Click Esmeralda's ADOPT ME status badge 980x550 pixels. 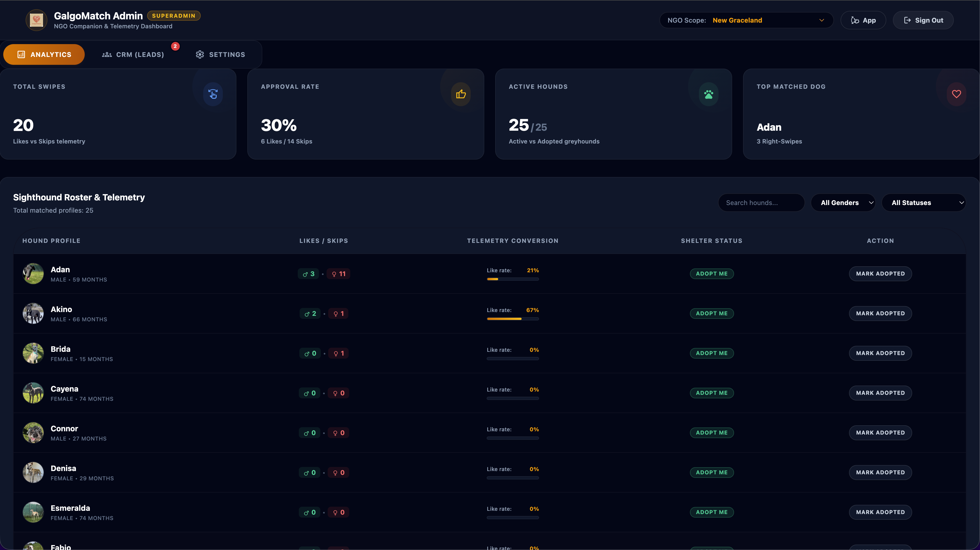[x=712, y=512]
